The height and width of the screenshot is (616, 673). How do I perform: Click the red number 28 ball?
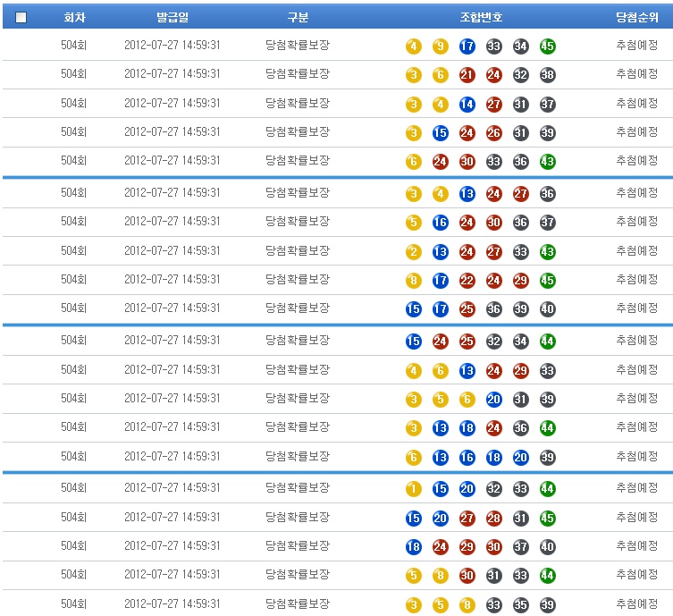tap(493, 518)
